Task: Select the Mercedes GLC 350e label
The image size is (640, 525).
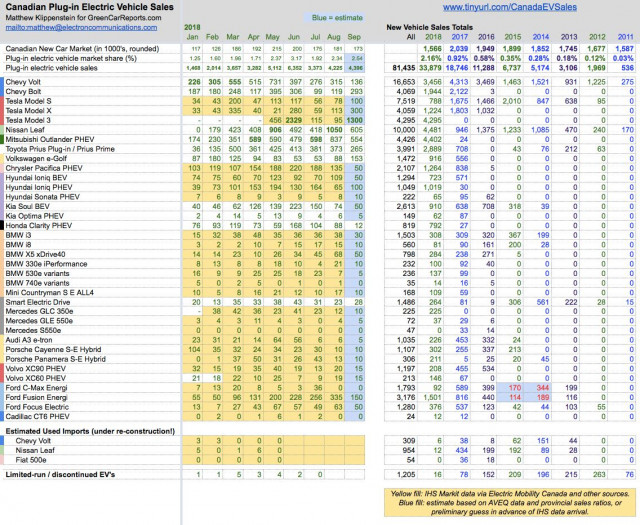Action: pyautogui.click(x=39, y=311)
